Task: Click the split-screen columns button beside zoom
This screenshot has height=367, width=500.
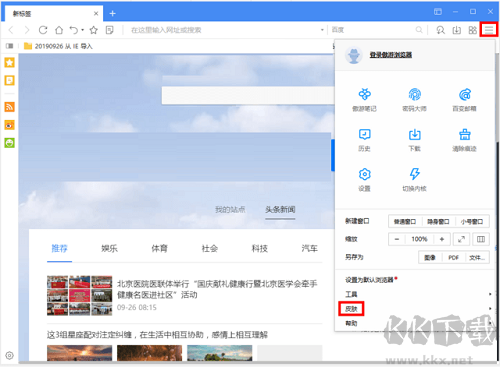Action: (x=481, y=239)
